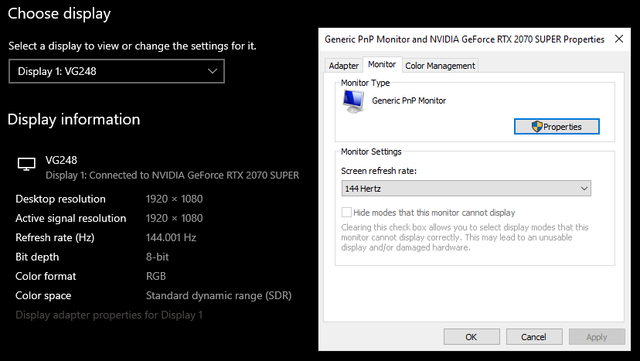The width and height of the screenshot is (640, 361).
Task: Click the monitor icon next to VG248
Action: (x=27, y=164)
